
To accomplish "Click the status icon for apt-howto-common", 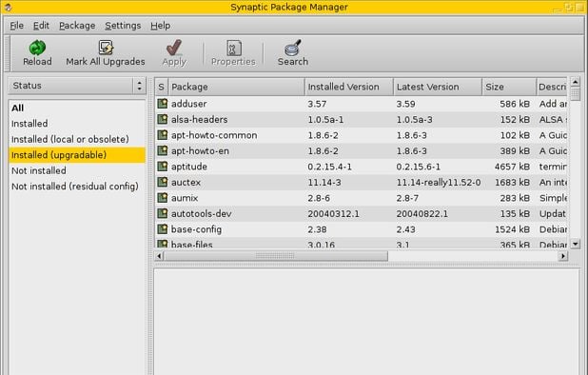I will 162,135.
